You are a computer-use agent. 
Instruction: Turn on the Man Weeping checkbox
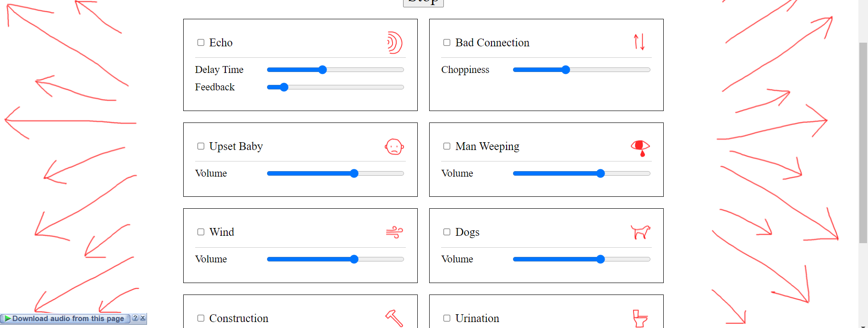tap(447, 146)
